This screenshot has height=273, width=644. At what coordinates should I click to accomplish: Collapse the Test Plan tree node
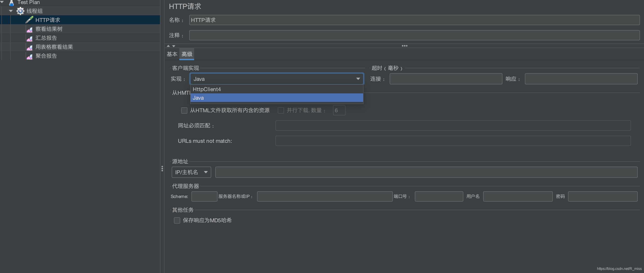[2, 2]
